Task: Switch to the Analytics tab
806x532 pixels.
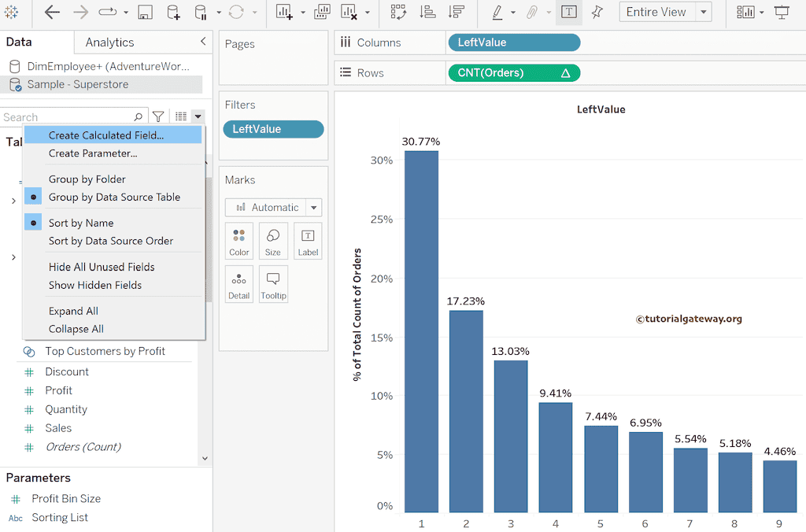Action: click(109, 42)
